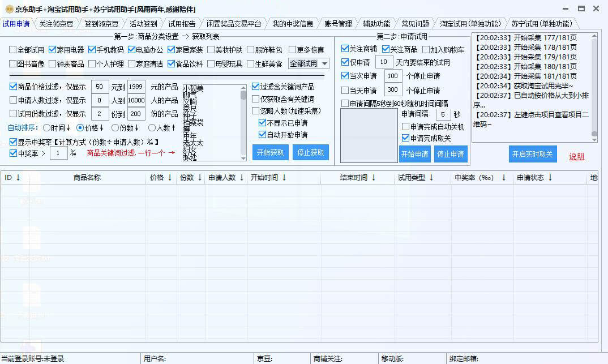Viewport: 608px width, 364px height.
Task: Open the 辅助功能 tab
Action: (376, 24)
